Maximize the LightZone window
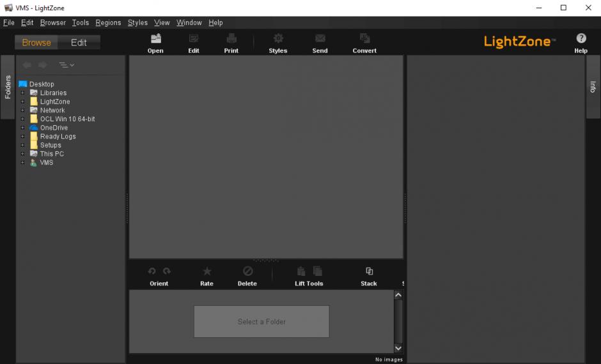Viewport: 601px width, 364px height. coord(563,8)
